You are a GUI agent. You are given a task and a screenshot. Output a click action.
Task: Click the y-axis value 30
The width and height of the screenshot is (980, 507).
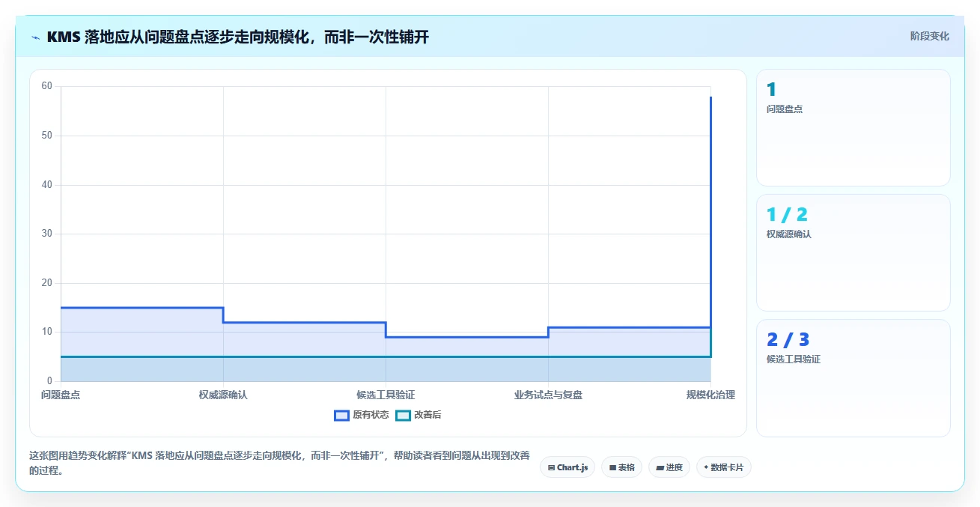[x=47, y=234]
